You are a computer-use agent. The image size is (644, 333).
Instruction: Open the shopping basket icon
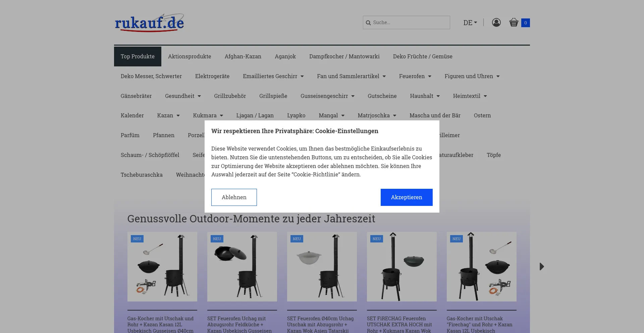514,22
